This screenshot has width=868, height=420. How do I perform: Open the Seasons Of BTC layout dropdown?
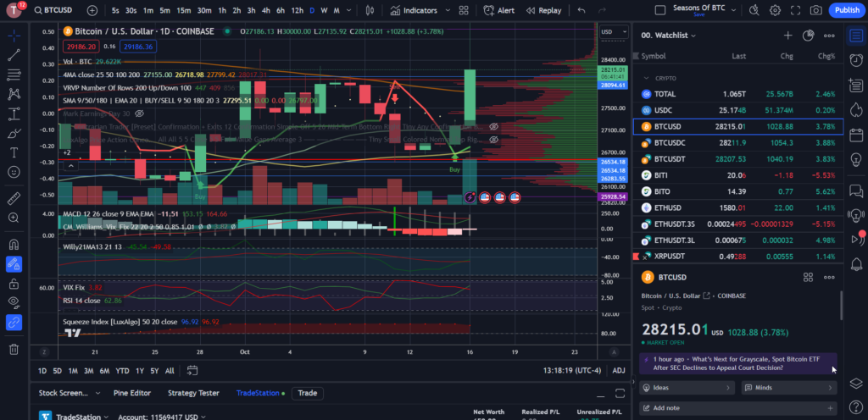[x=734, y=10]
